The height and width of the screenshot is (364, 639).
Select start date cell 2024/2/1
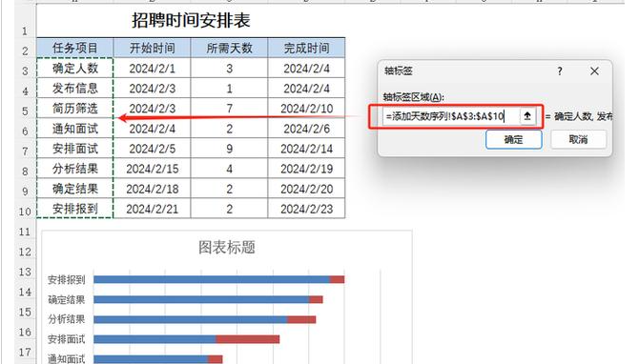tap(152, 68)
